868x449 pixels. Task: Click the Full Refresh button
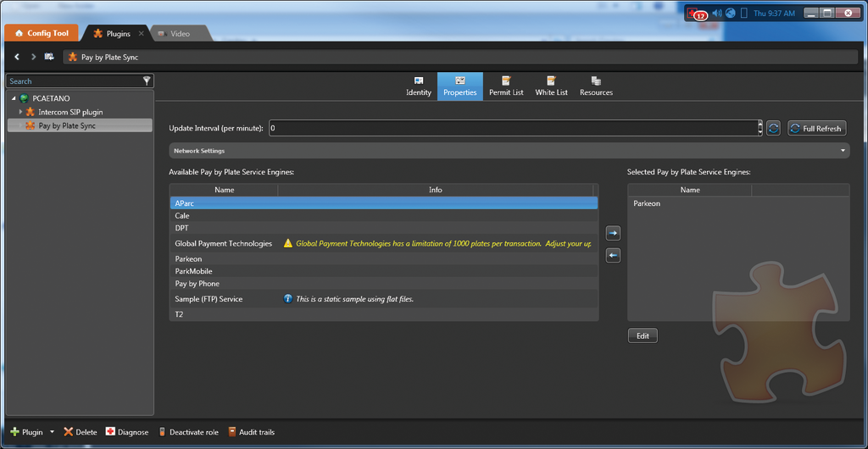(x=817, y=128)
